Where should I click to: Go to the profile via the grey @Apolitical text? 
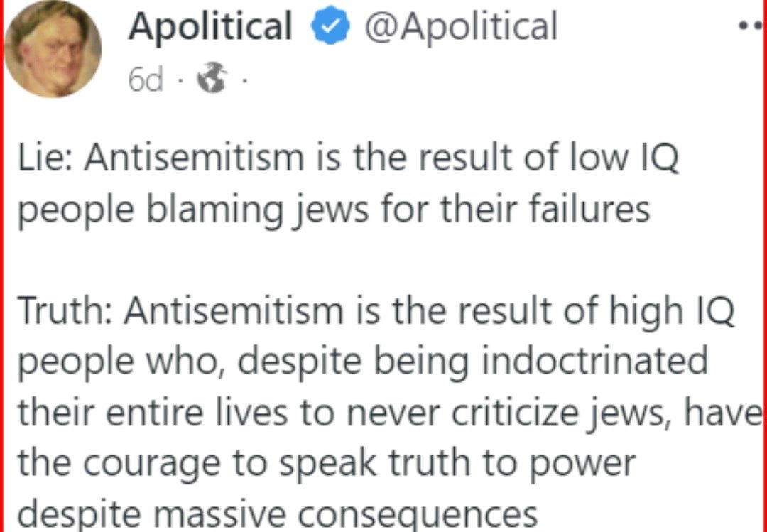click(x=459, y=26)
